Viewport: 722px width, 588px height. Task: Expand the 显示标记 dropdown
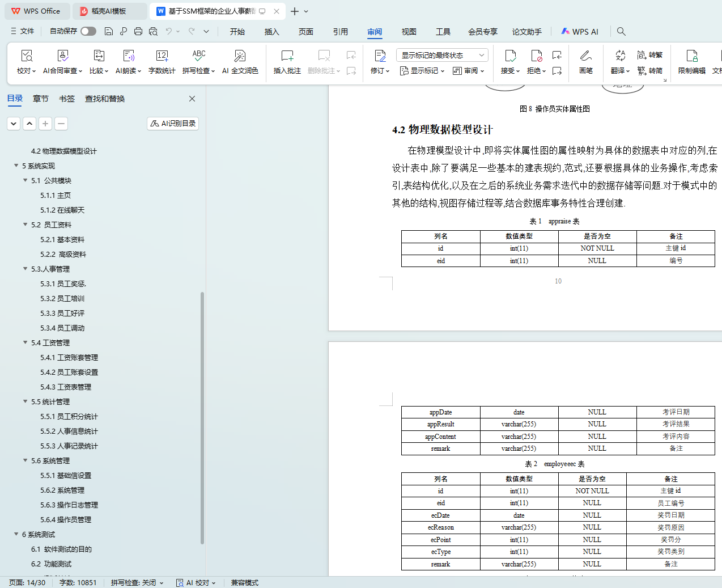(422, 71)
